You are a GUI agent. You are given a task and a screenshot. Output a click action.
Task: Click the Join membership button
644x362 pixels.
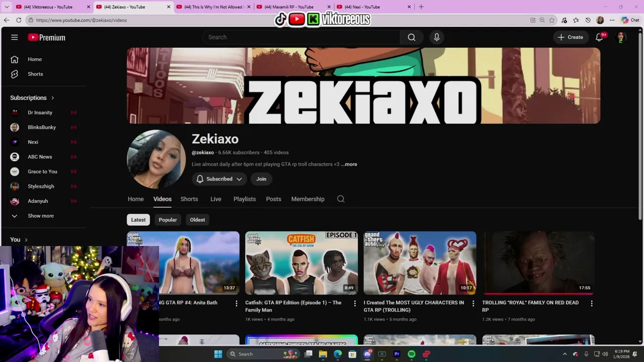[x=261, y=179]
